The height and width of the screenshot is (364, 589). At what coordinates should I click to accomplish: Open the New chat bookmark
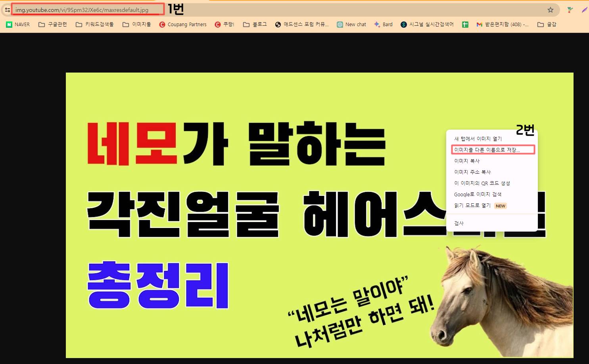[x=351, y=24]
